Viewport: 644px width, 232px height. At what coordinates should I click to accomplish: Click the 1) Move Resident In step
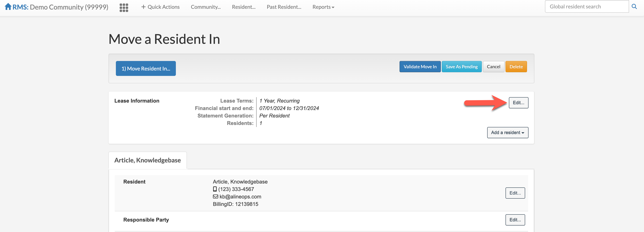[146, 68]
